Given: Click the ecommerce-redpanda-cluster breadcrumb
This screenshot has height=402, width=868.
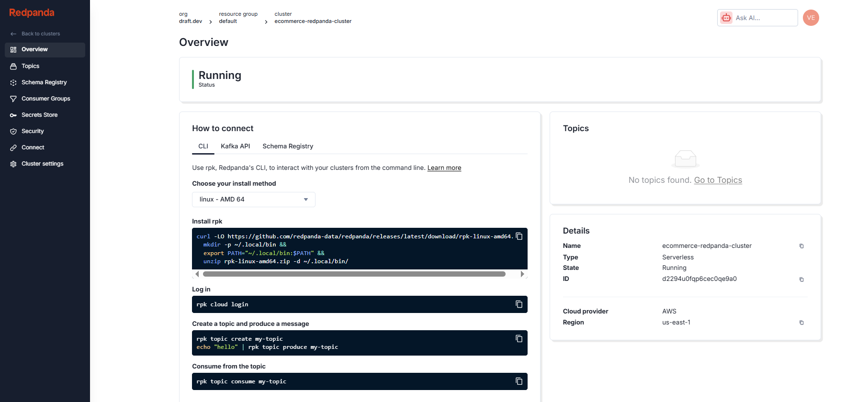Looking at the screenshot, I should [313, 21].
